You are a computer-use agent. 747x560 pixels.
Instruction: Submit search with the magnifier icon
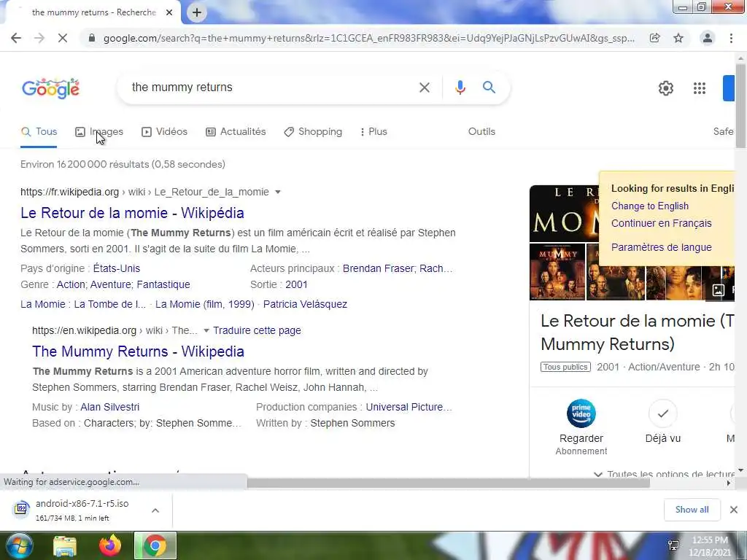click(x=489, y=87)
